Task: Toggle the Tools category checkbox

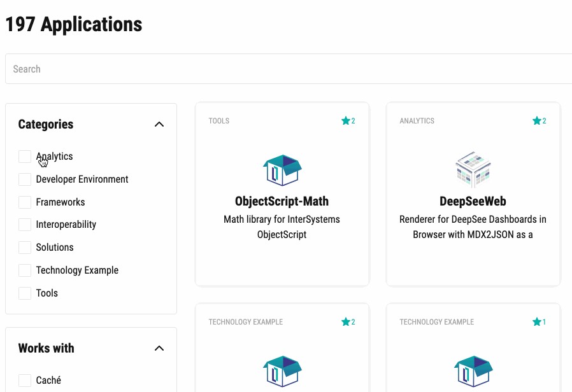Action: click(x=25, y=293)
